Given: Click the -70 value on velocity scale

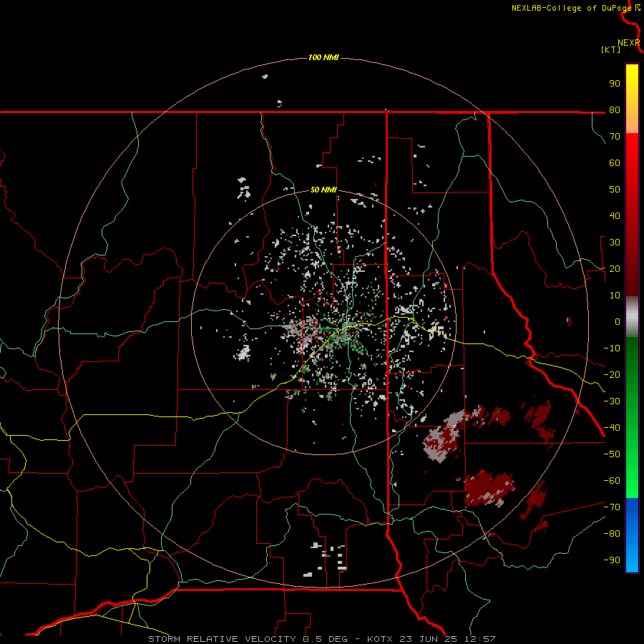Looking at the screenshot, I should click(x=612, y=507).
